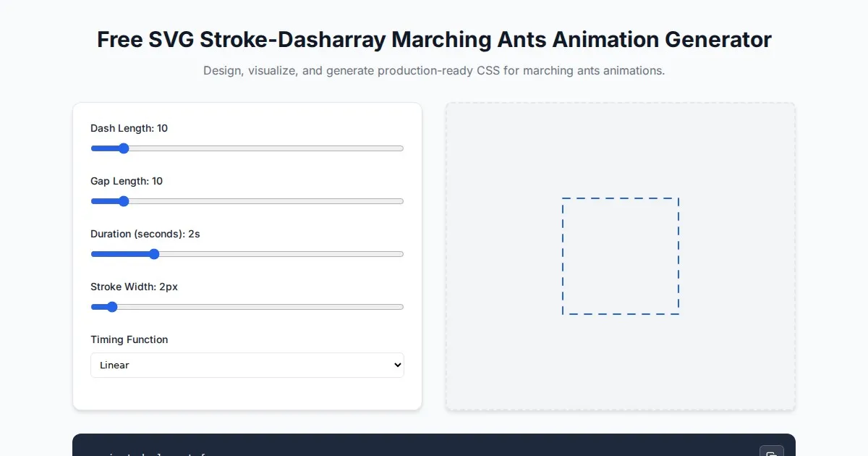Click the top-left corner of the dashed square
This screenshot has width=868, height=456.
[x=563, y=198]
